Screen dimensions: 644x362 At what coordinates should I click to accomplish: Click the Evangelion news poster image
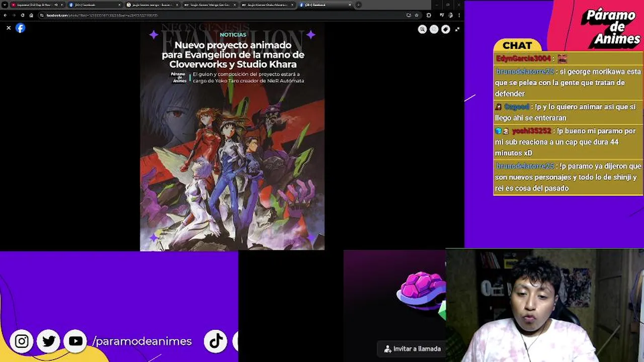pyautogui.click(x=232, y=137)
